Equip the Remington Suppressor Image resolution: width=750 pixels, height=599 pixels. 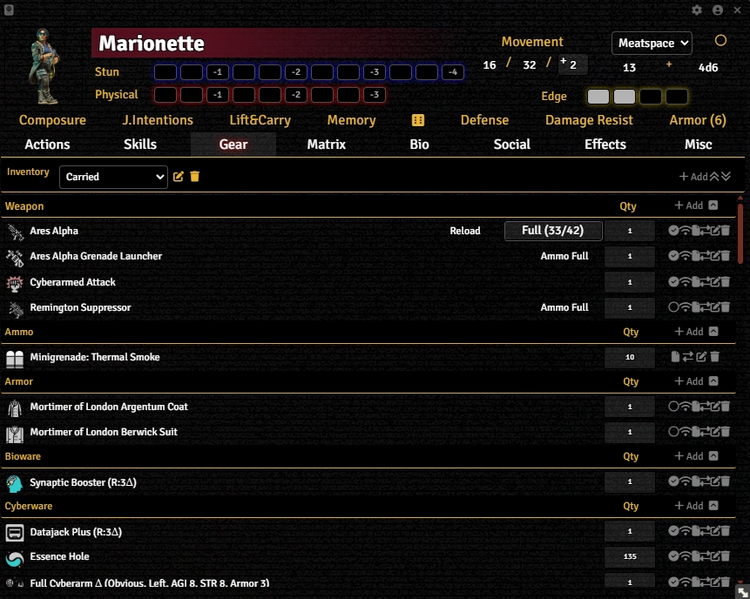click(x=674, y=308)
